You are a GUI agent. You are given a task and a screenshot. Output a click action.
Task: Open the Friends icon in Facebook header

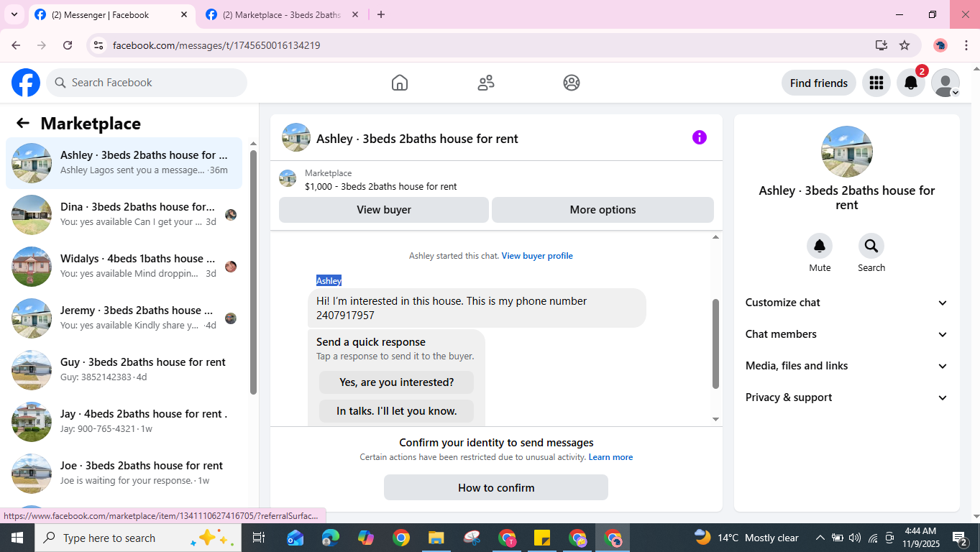[x=486, y=83]
